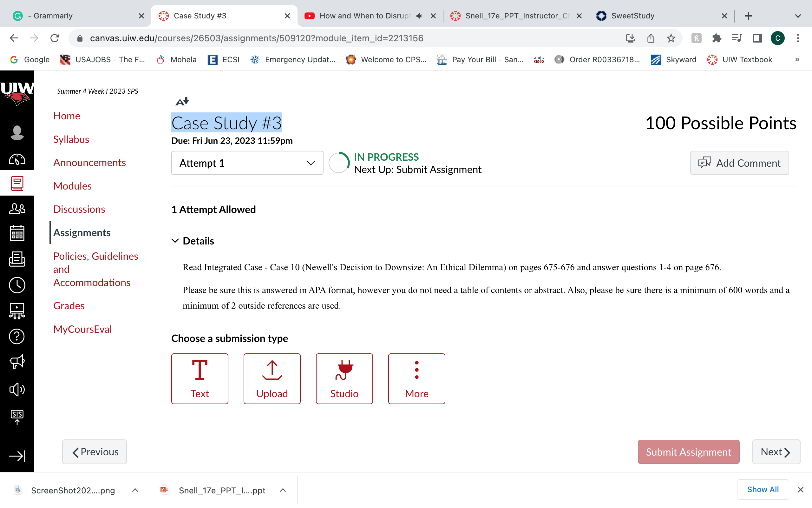Open the Discussions link
The width and height of the screenshot is (812, 508).
(79, 209)
